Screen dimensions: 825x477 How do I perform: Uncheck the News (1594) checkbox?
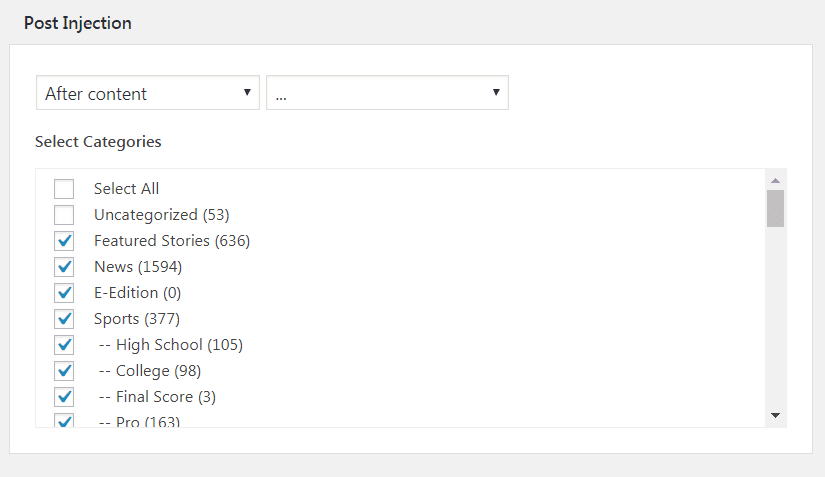(x=64, y=267)
